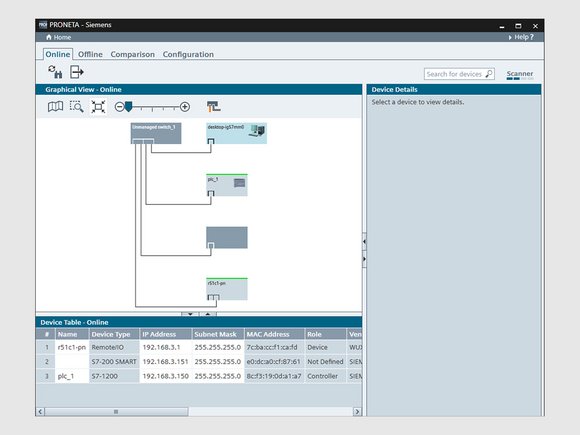This screenshot has height=435, width=580.
Task: Collapse the Device Details panel left arrow
Action: pyautogui.click(x=364, y=242)
